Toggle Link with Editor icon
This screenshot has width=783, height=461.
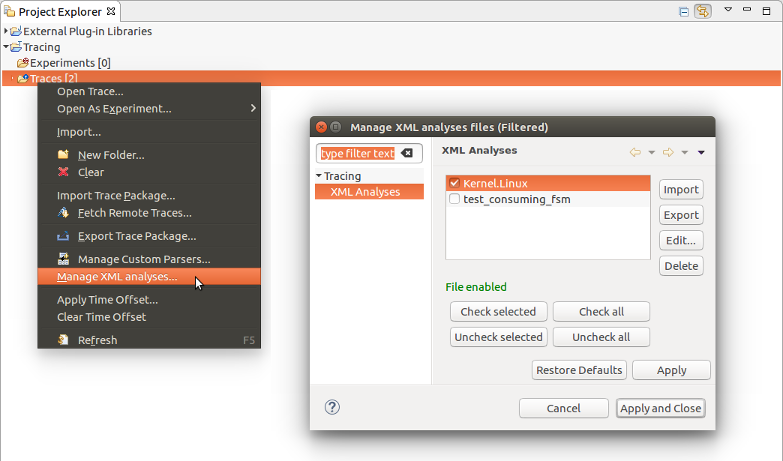(703, 12)
